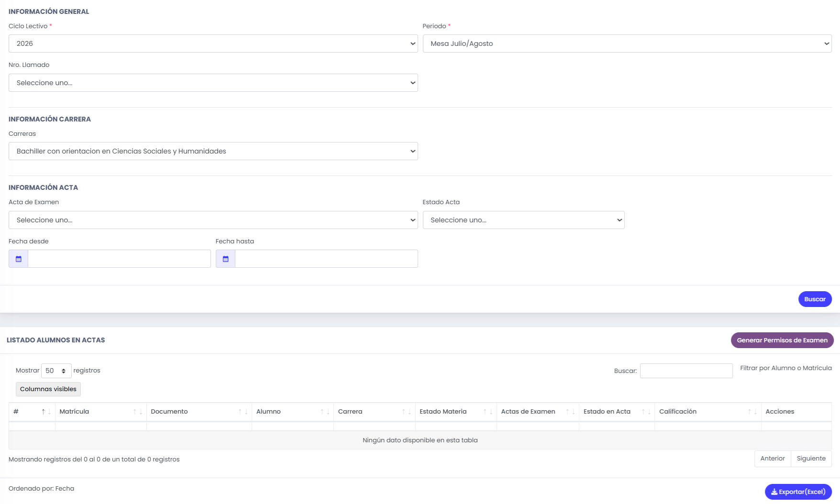
Task: Sort table by the # column
Action: pyautogui.click(x=32, y=412)
